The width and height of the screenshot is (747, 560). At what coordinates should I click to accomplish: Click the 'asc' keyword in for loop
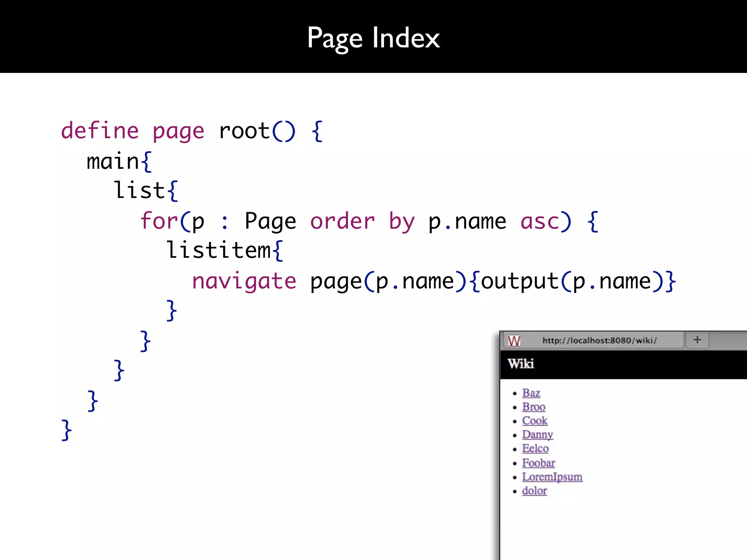click(x=540, y=221)
